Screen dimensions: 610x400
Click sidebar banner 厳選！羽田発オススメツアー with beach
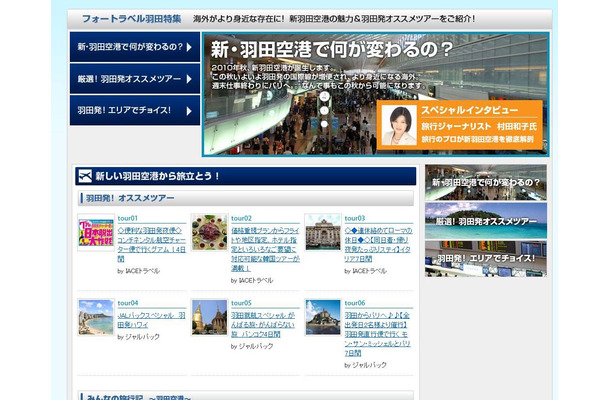[486, 221]
